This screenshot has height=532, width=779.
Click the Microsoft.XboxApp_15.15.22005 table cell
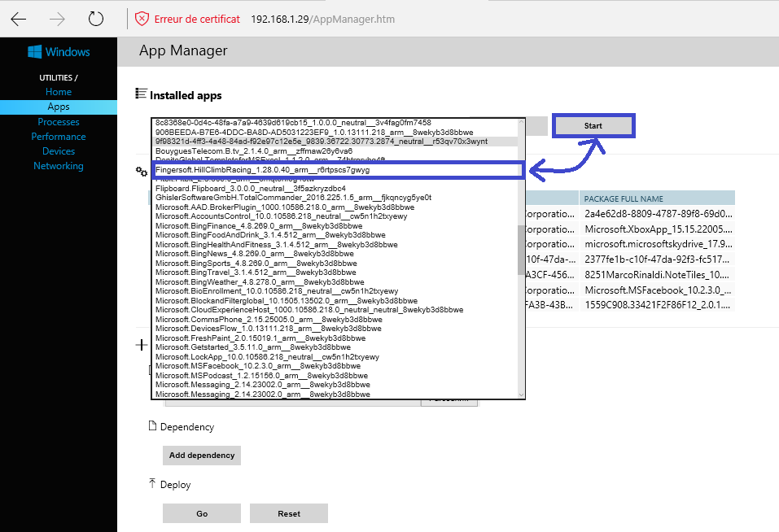(657, 229)
